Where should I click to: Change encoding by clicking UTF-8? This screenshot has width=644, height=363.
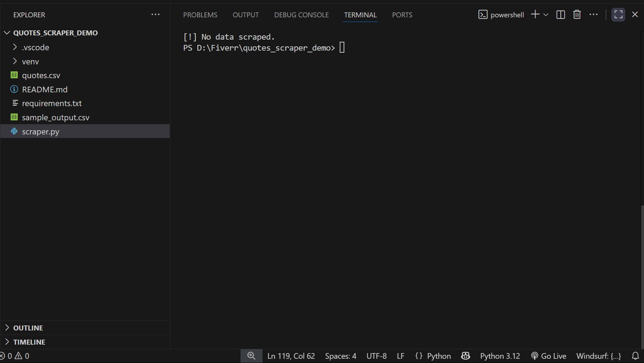coord(376,356)
